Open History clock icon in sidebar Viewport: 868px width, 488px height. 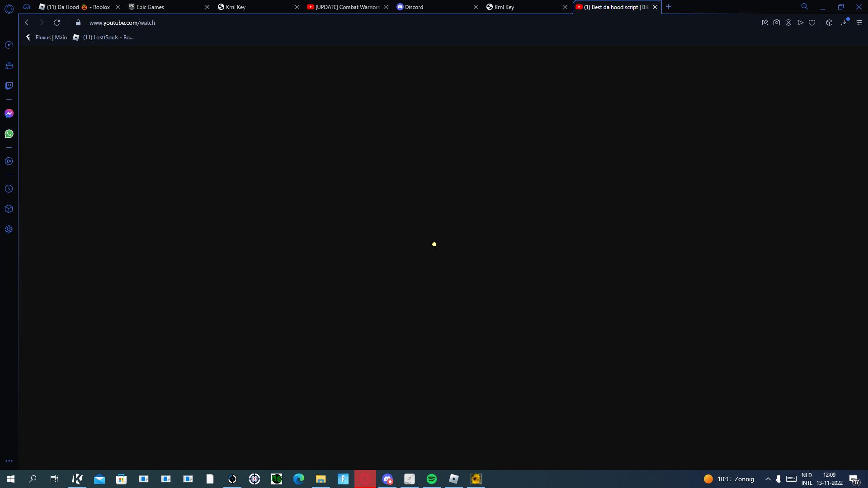[x=9, y=189]
